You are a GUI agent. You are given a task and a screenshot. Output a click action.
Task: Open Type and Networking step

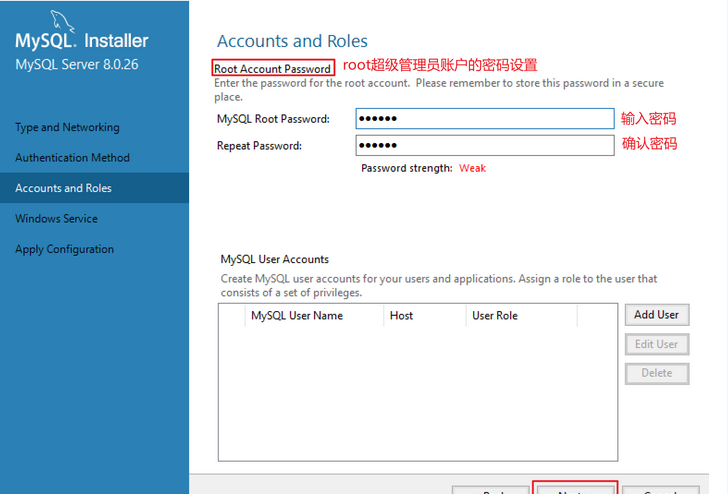point(67,127)
